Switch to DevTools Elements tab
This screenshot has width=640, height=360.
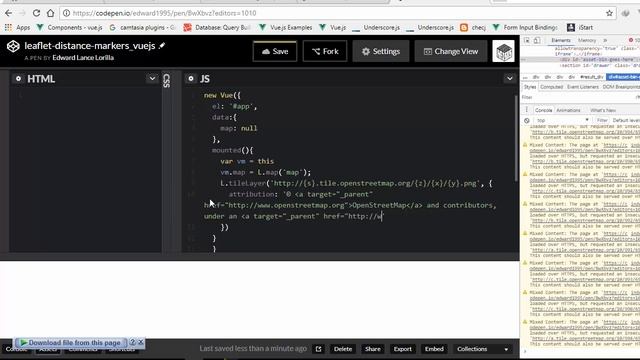coord(561,40)
